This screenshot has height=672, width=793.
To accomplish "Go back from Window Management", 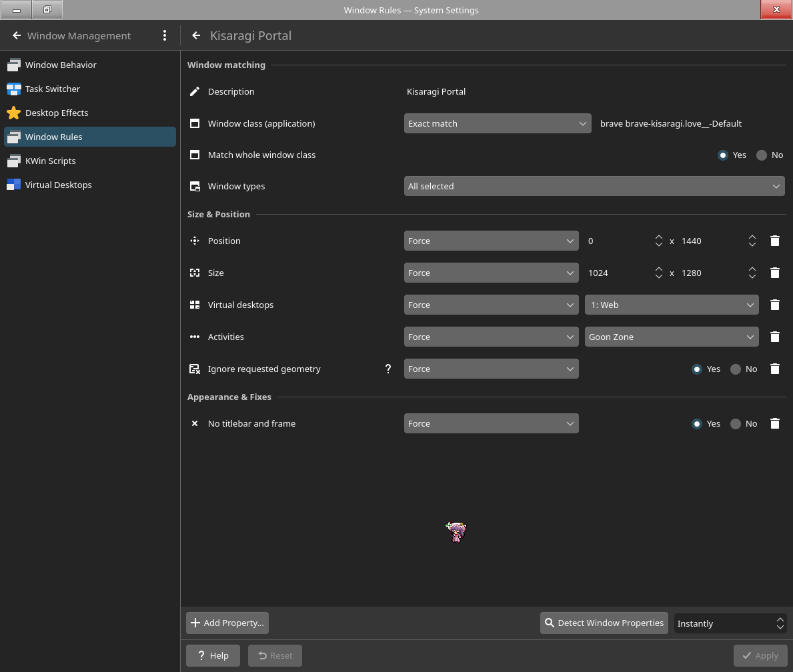I will 17,35.
